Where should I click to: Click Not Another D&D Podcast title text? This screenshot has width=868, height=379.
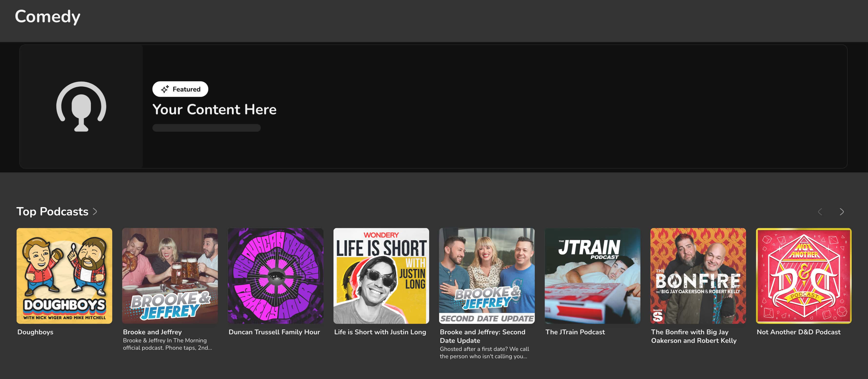click(798, 332)
